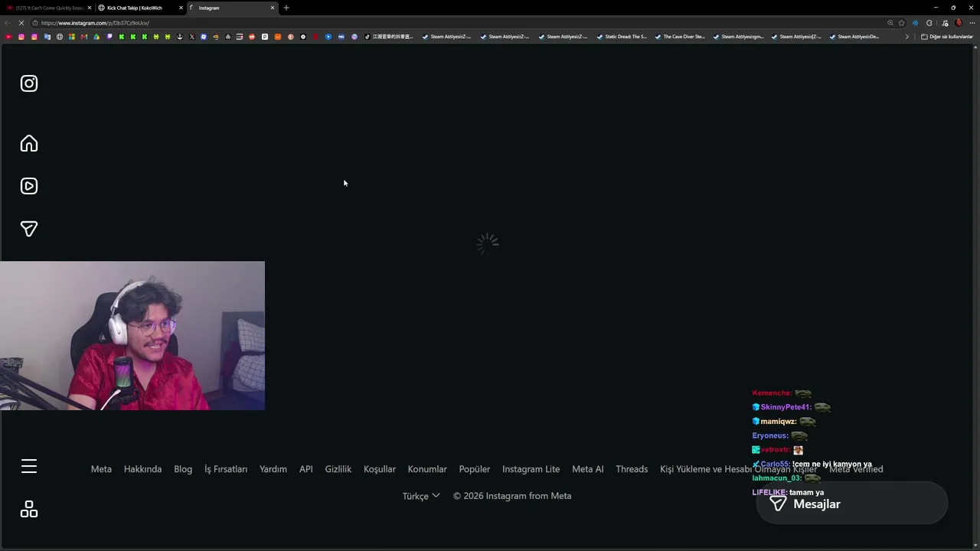Open the Meta AI footer link
980x551 pixels.
pos(588,469)
